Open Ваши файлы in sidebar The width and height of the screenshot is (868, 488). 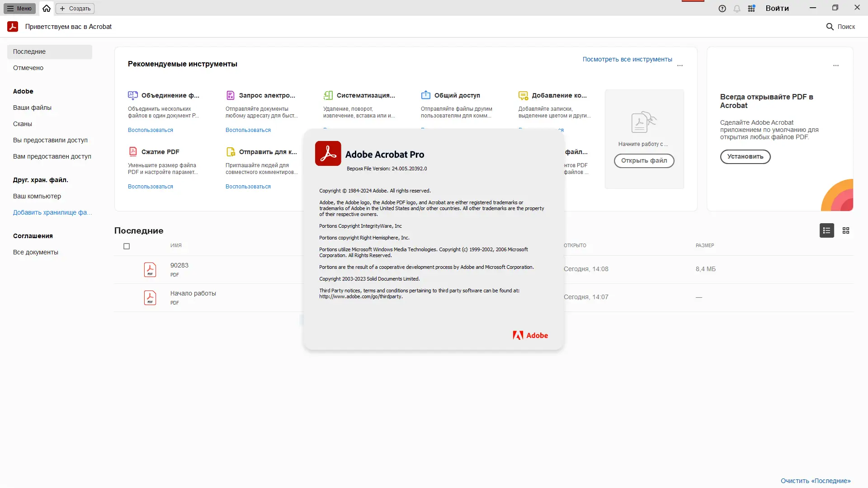tap(32, 108)
